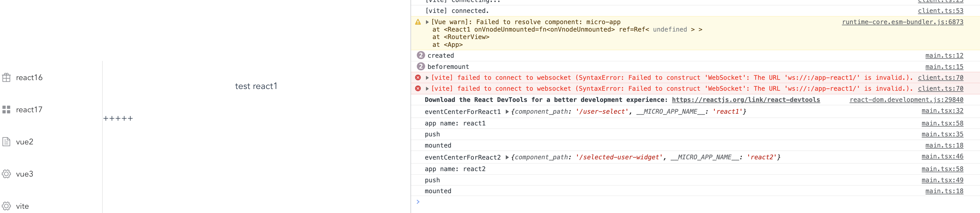Screen dimensions: 980x213
Task: Open source link main.tsx:46
Action: click(x=942, y=156)
